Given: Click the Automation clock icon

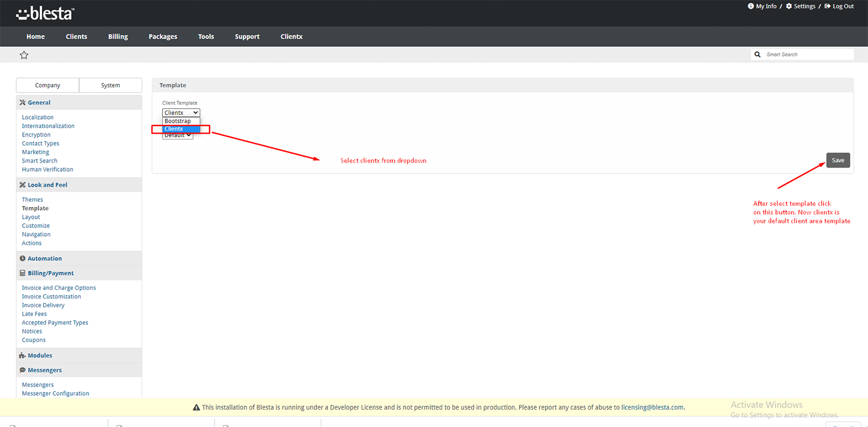Looking at the screenshot, I should [x=23, y=259].
